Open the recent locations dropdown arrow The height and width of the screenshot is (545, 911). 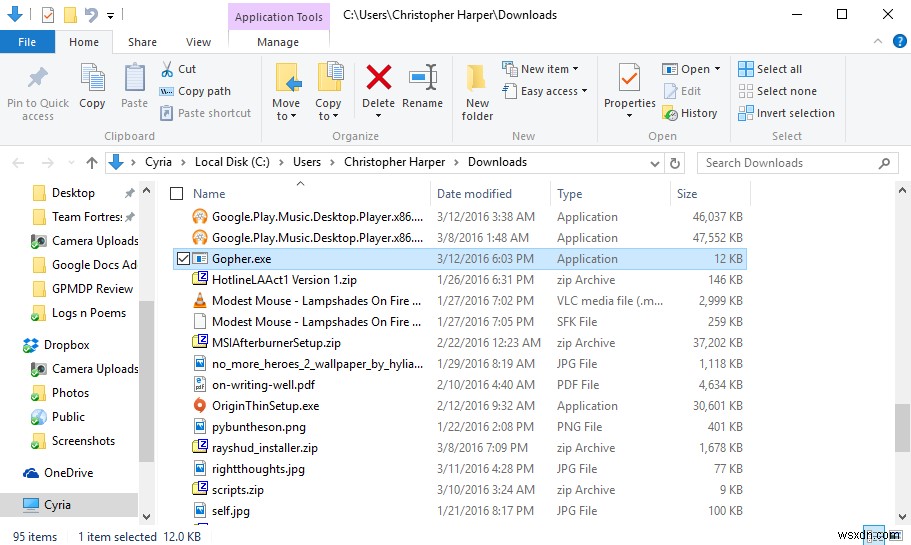click(71, 163)
